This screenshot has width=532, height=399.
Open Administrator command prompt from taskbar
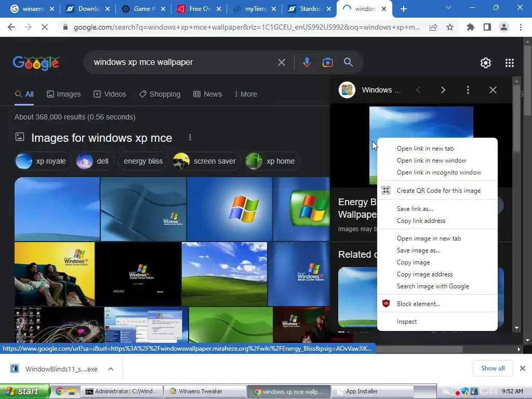122,391
